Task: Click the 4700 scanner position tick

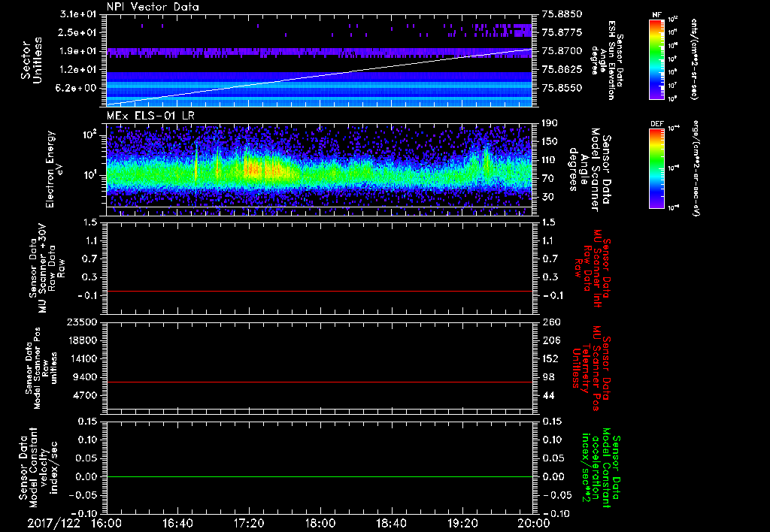Action: click(x=86, y=395)
